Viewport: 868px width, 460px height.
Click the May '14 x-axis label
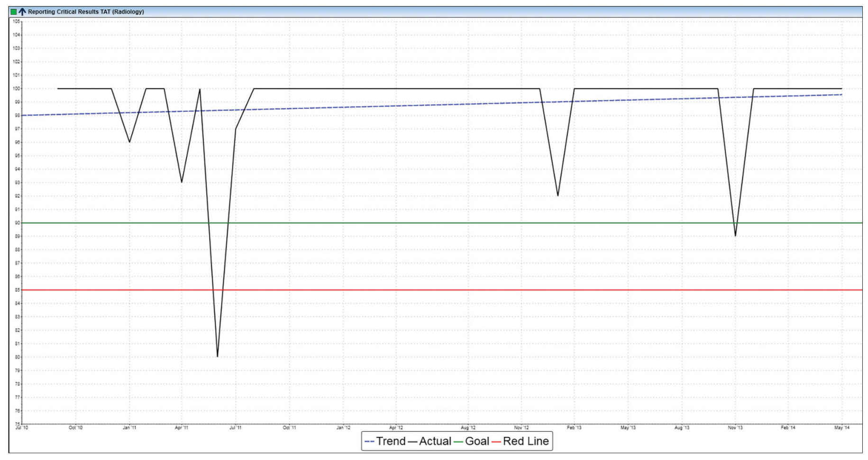[841, 428]
